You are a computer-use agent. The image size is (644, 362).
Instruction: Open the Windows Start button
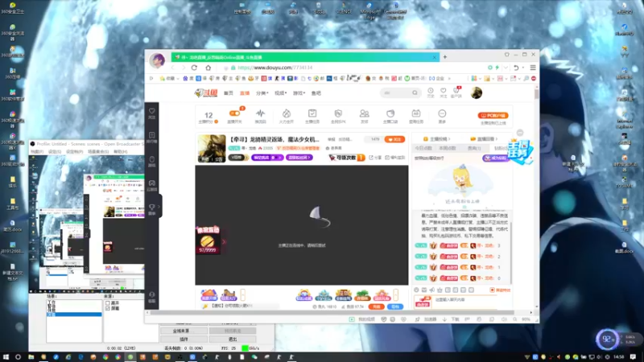coord(6,357)
